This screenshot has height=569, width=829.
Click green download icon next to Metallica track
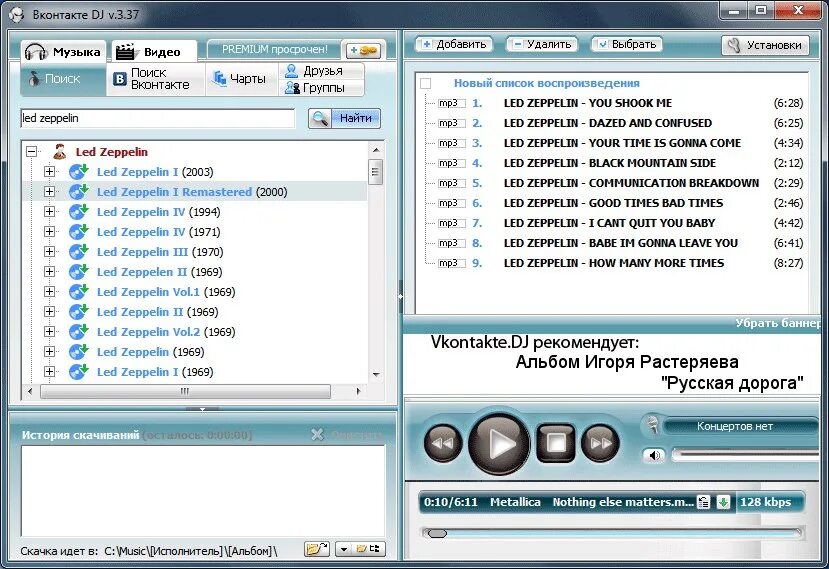(x=723, y=502)
